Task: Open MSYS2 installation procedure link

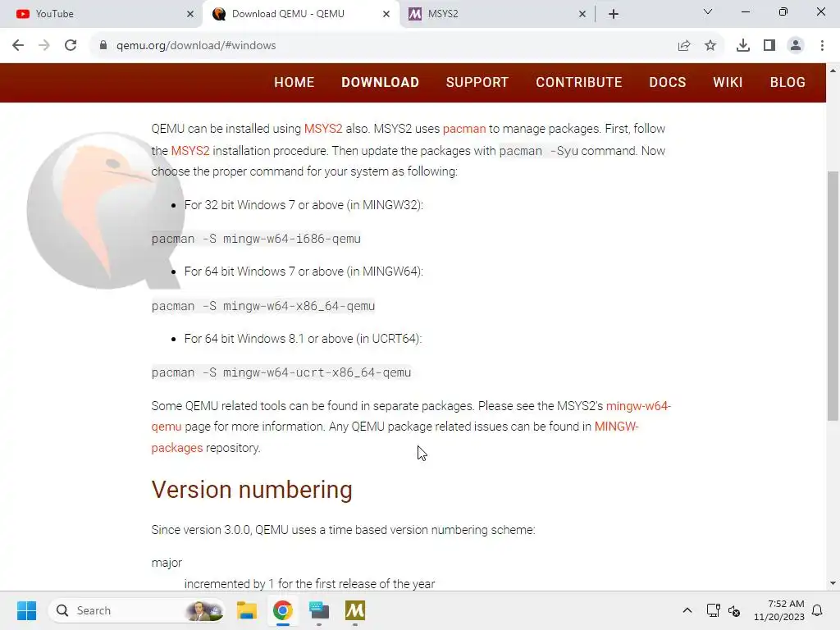Action: point(190,151)
